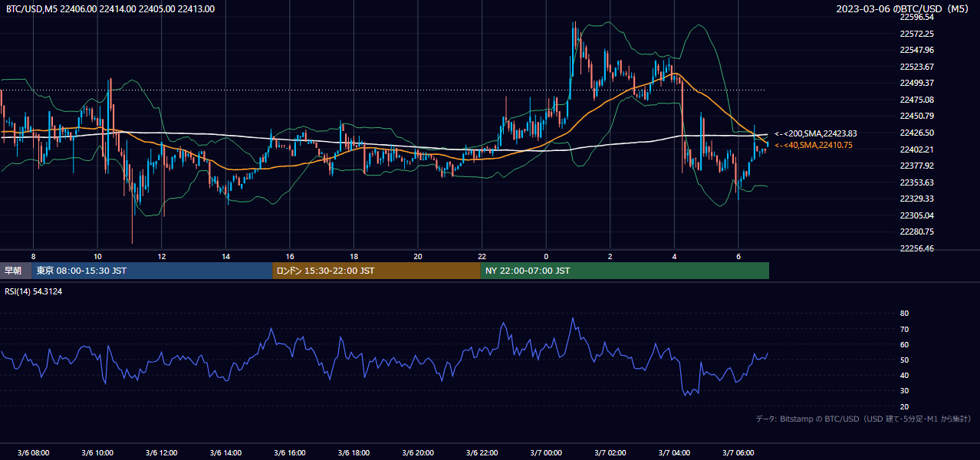Screen dimensions: 980x460
Task: Click the hour 18 label under price chart
Action: coord(354,256)
